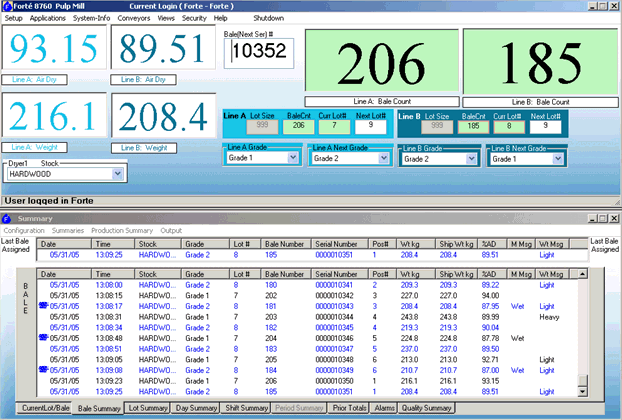Click the blue flag icon beside 13:08:48 row
This screenshot has width=622, height=420.
43,338
